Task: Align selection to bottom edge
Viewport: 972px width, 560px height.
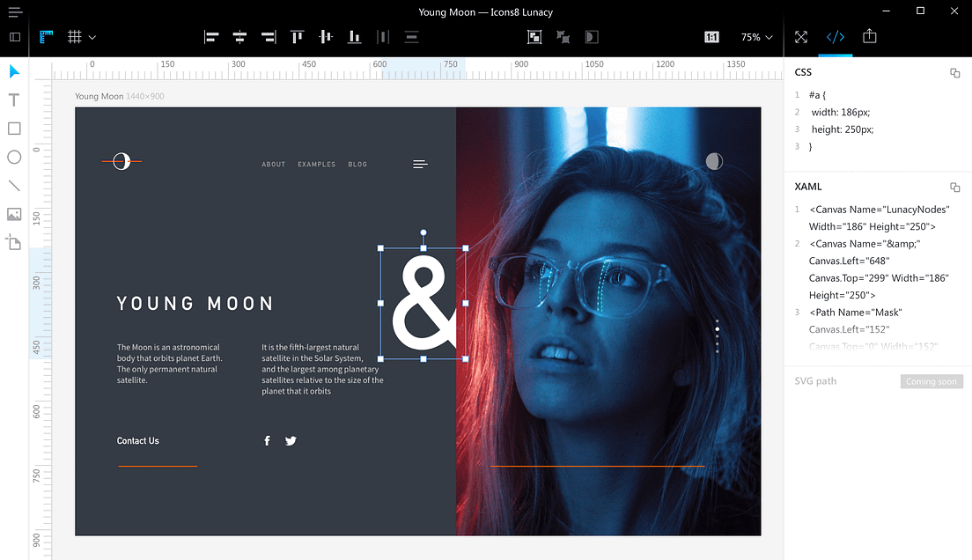Action: 354,37
